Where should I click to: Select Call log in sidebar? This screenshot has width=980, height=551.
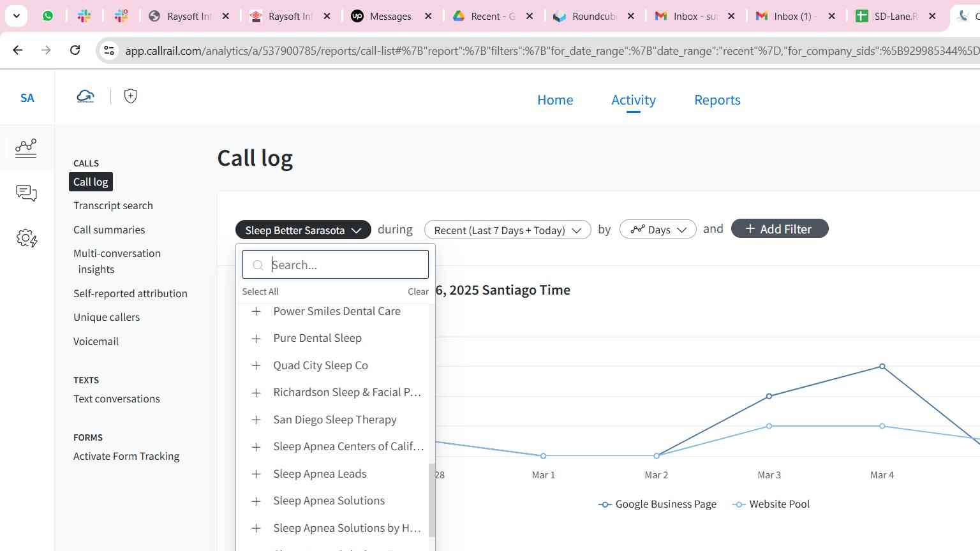pos(91,182)
